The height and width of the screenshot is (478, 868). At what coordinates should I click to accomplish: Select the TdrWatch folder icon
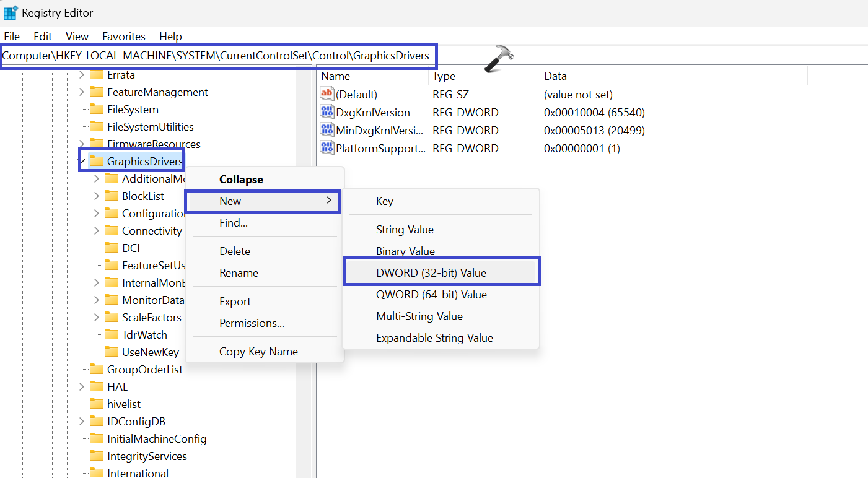point(112,334)
